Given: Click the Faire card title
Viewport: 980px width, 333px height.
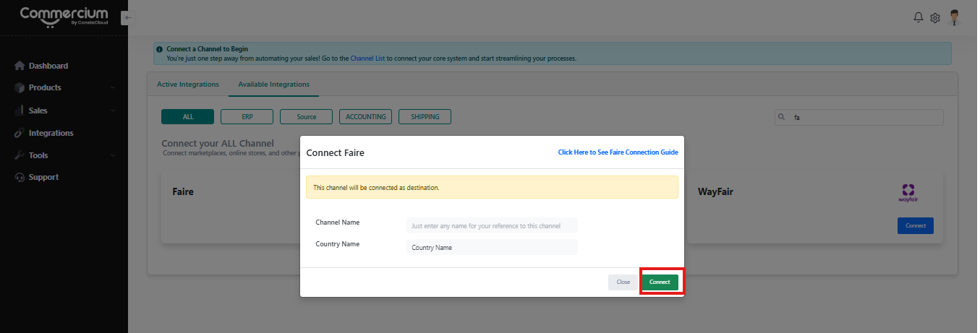Looking at the screenshot, I should click(183, 192).
